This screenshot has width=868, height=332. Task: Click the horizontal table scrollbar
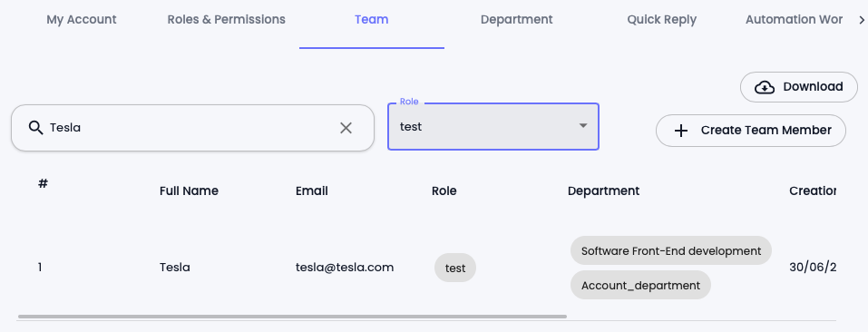click(x=292, y=317)
